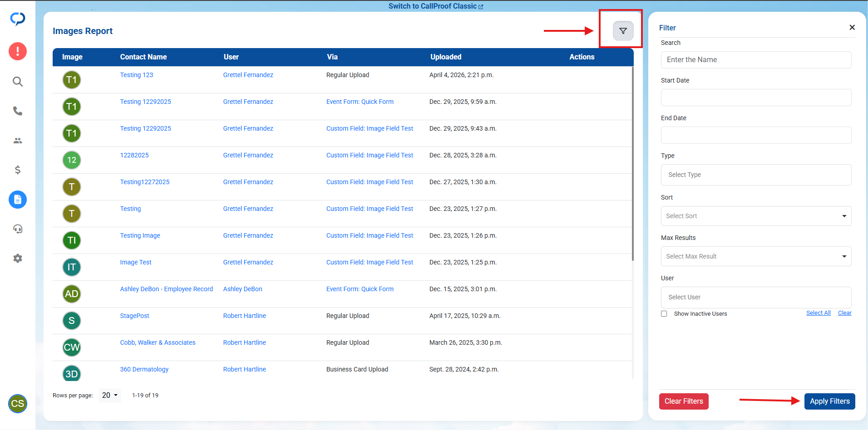Sort by Contact Name column header

tap(143, 57)
